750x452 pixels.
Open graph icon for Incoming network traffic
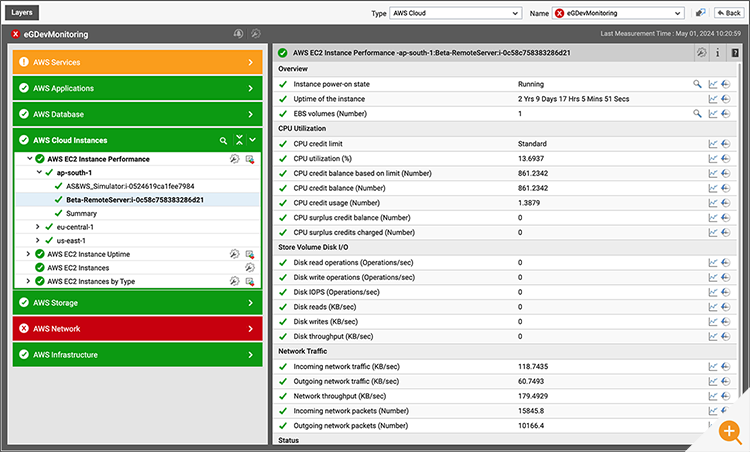pyautogui.click(x=713, y=366)
